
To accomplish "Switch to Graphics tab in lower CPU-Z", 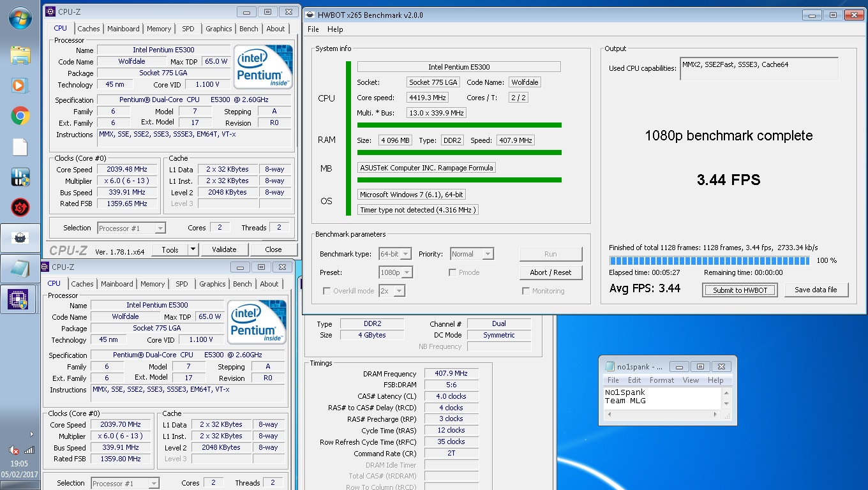I will click(x=213, y=284).
